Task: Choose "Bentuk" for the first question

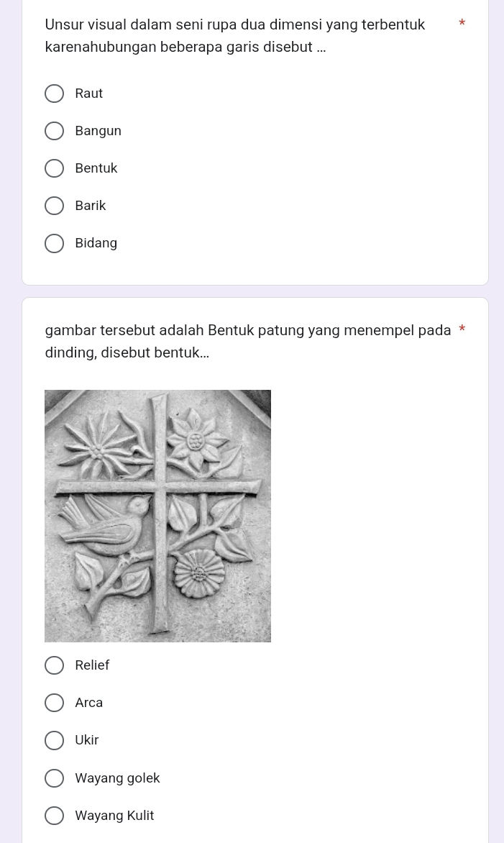Action: pyautogui.click(x=54, y=168)
